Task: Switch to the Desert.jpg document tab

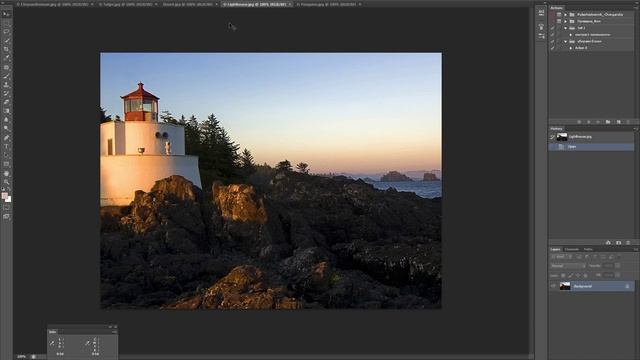Action: [190, 4]
